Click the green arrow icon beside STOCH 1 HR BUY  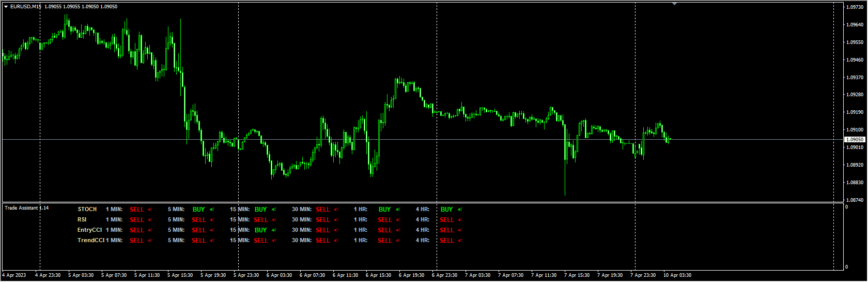tap(398, 210)
